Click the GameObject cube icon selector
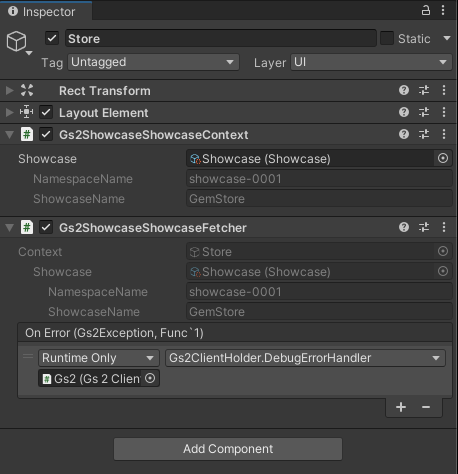Screen dimensions: 458x474 [x=19, y=43]
